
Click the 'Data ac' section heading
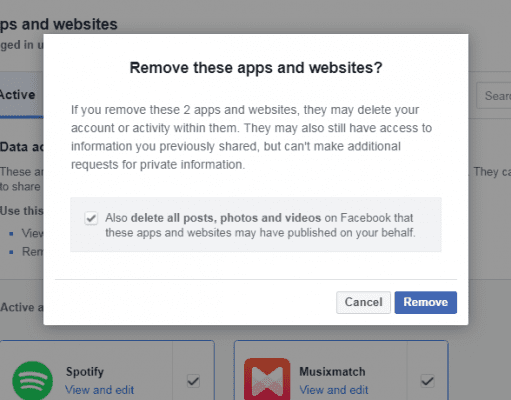coord(22,147)
